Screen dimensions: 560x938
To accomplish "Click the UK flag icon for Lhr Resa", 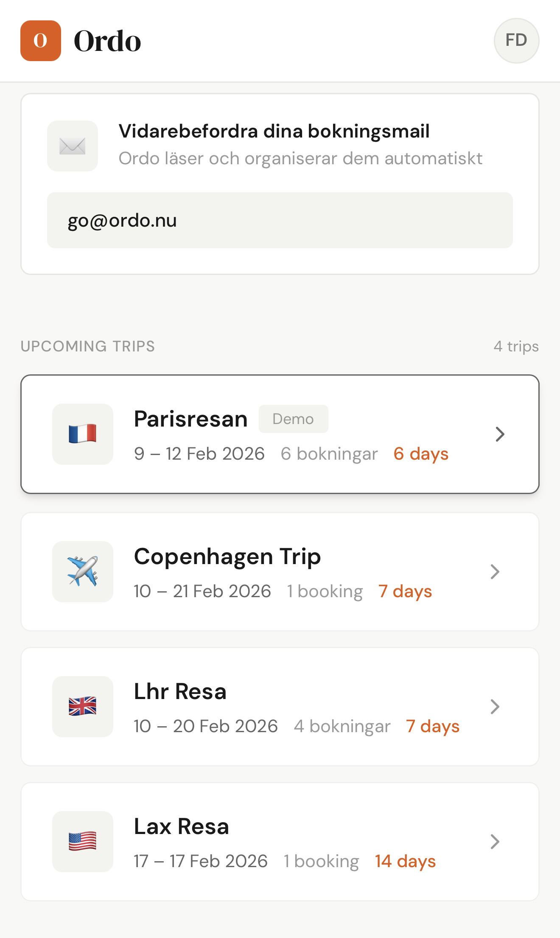I will pyautogui.click(x=83, y=707).
